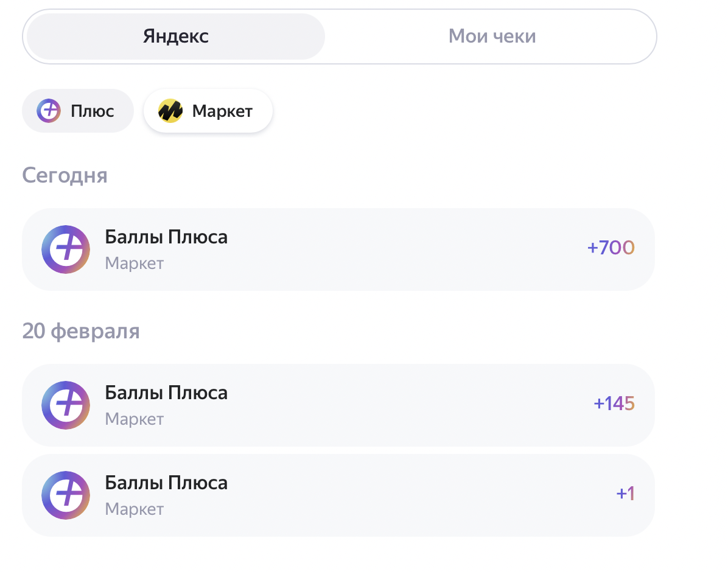The image size is (728, 572).
Task: Click the Plus icon of the +145 entry
Action: coord(66,405)
